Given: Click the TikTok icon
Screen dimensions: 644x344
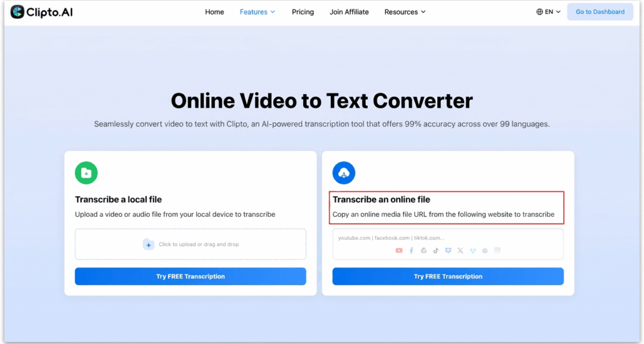Looking at the screenshot, I should point(436,250).
